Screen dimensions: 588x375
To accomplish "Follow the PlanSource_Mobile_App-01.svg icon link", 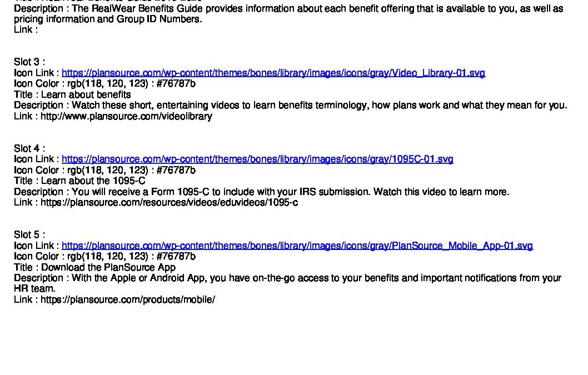I will tap(297, 246).
